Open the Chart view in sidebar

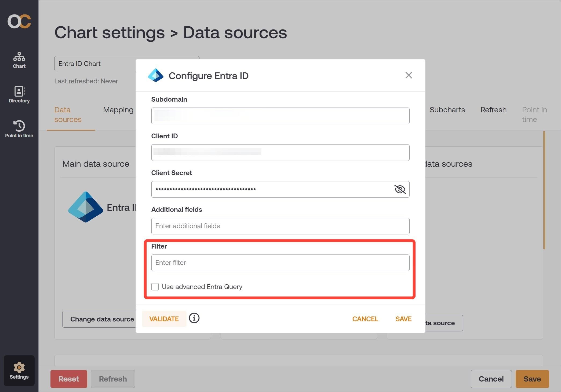pyautogui.click(x=19, y=60)
